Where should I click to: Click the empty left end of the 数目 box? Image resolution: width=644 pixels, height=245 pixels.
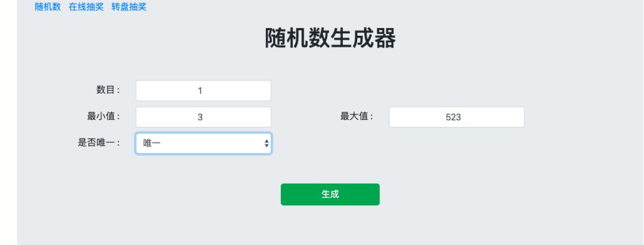pyautogui.click(x=149, y=91)
